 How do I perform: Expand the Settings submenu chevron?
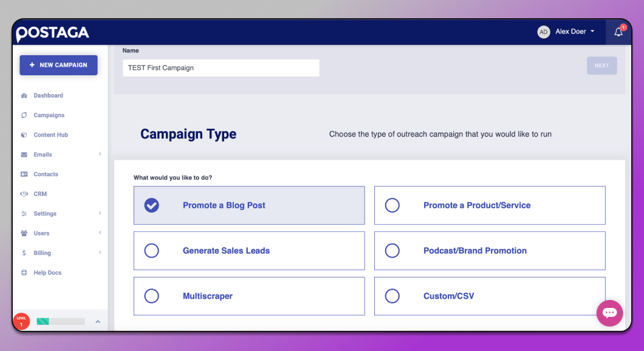click(100, 213)
